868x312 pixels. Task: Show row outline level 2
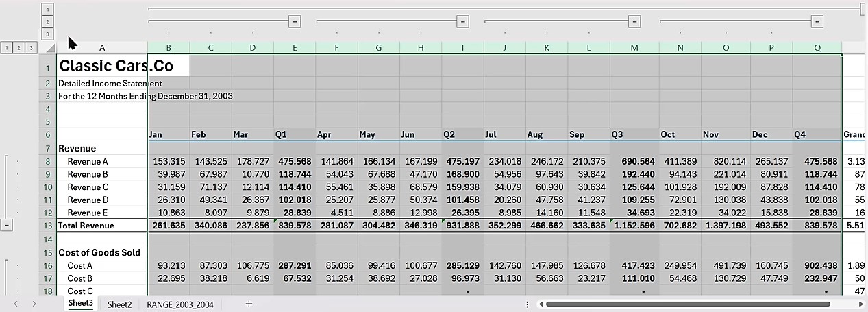[18, 48]
